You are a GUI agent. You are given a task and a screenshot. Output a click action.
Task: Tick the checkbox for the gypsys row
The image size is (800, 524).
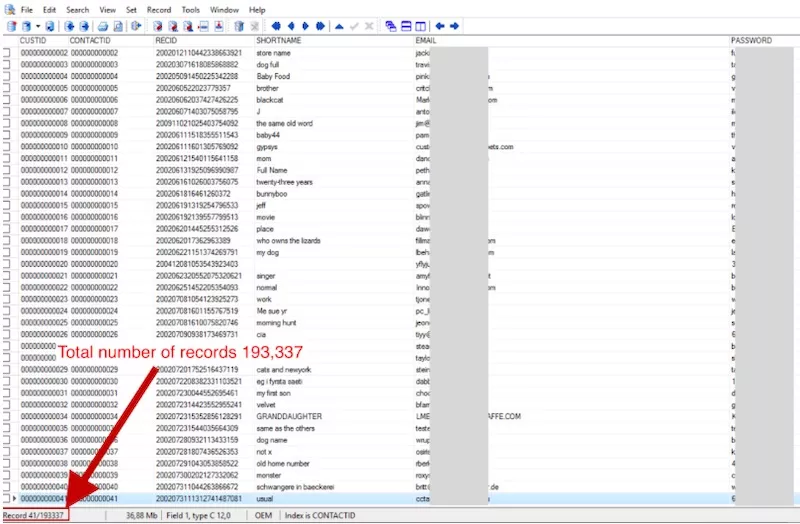click(x=7, y=146)
